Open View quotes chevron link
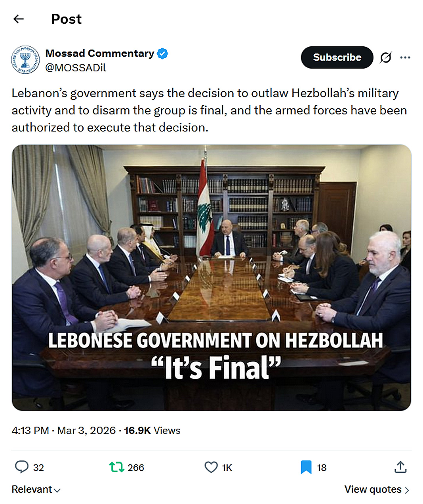 click(x=377, y=490)
